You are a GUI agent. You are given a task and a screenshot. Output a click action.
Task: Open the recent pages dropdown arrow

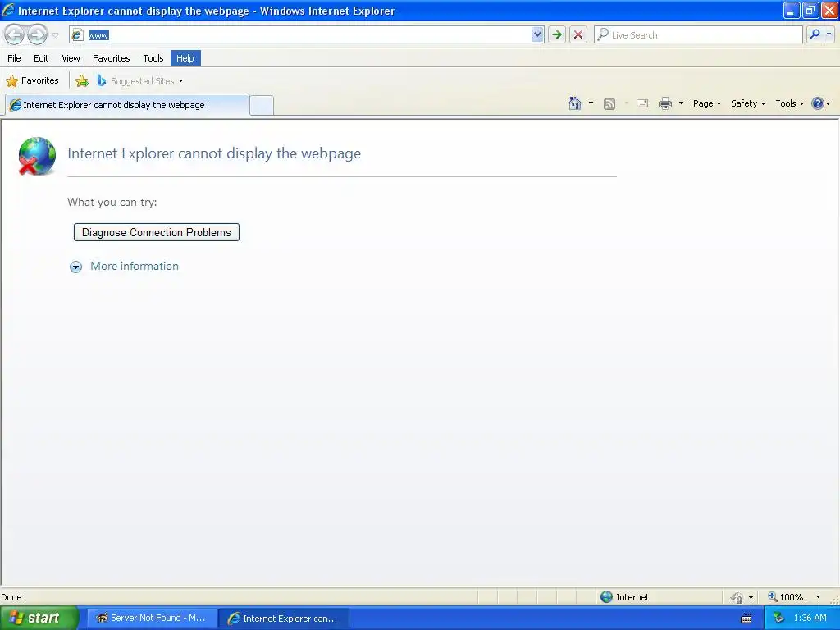click(55, 35)
